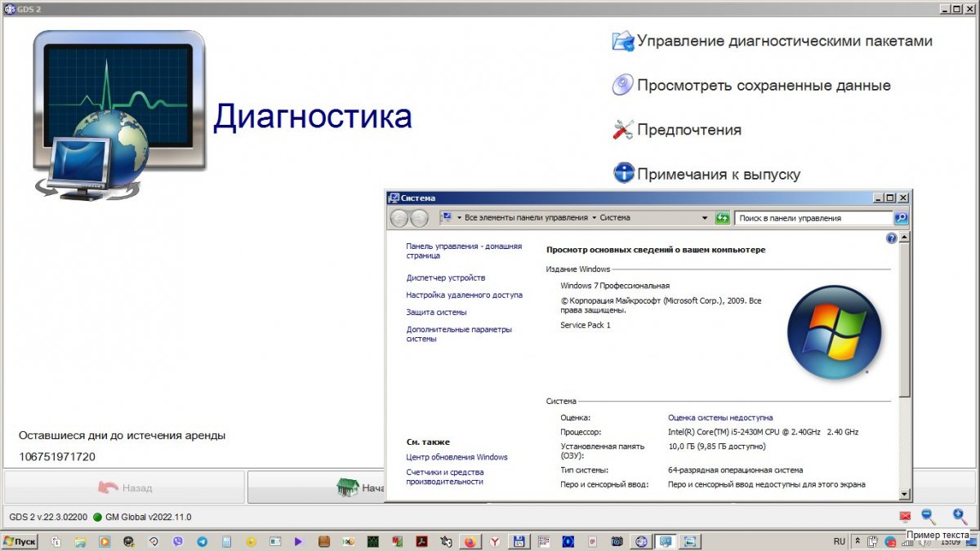This screenshot has height=551, width=980.
Task: Click the zoom in magnifier in GDS 2
Action: pos(960,516)
